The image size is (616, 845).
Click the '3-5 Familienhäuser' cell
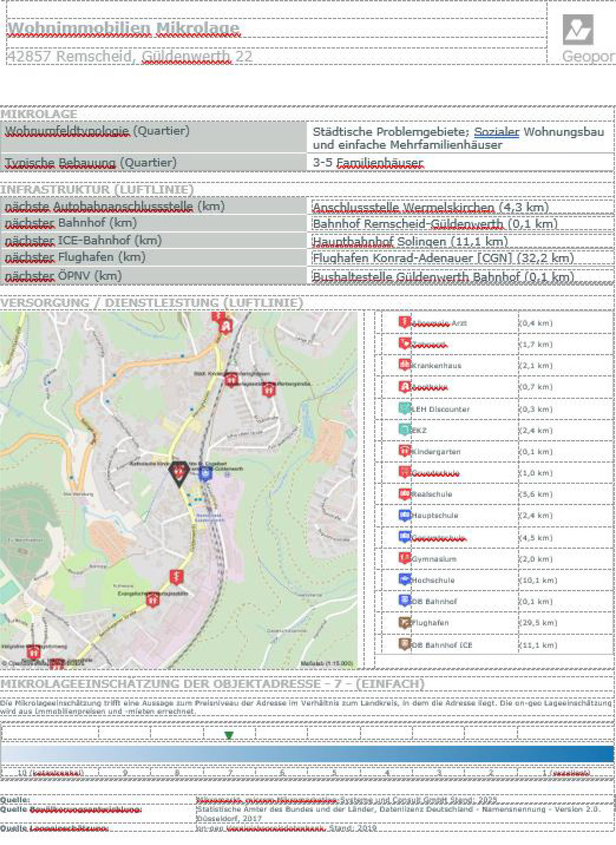click(x=460, y=162)
